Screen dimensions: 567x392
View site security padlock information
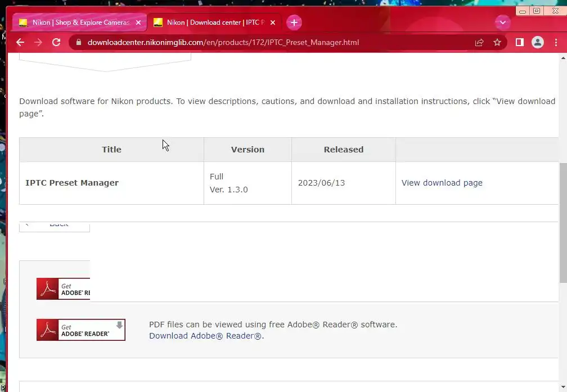click(x=79, y=42)
